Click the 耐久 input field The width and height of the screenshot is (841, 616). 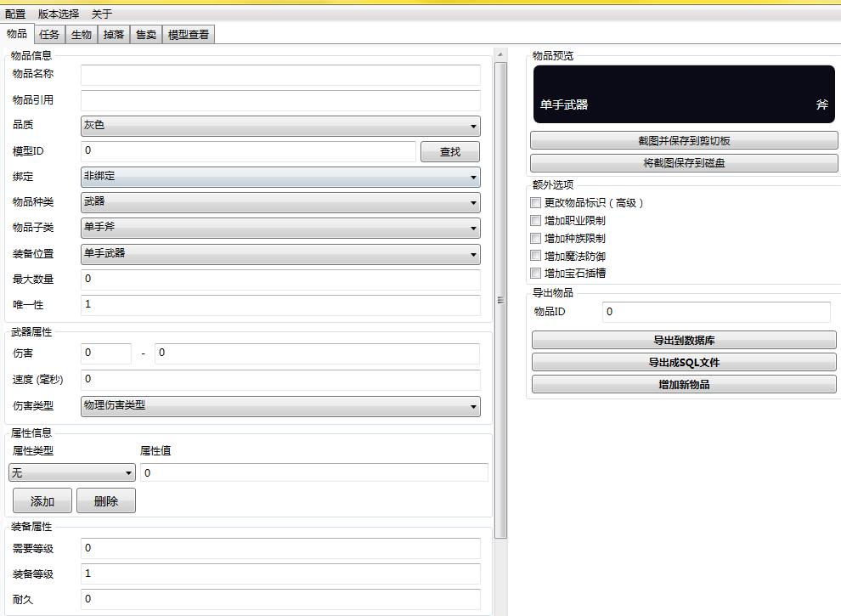pyautogui.click(x=280, y=600)
